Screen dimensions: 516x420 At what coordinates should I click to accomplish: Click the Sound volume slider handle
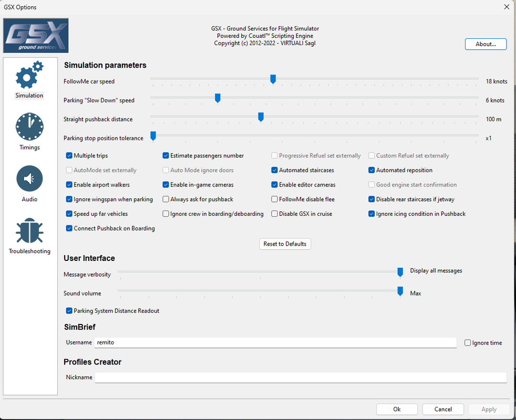[400, 291]
